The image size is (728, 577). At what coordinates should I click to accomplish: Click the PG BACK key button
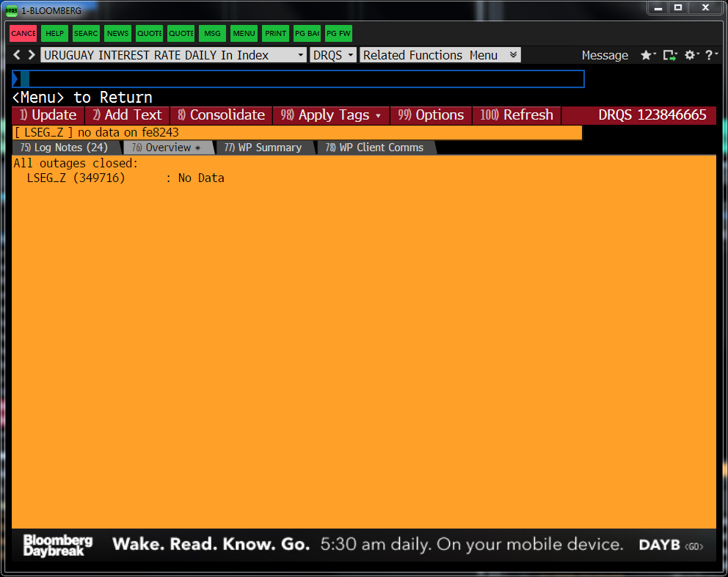[x=307, y=34]
